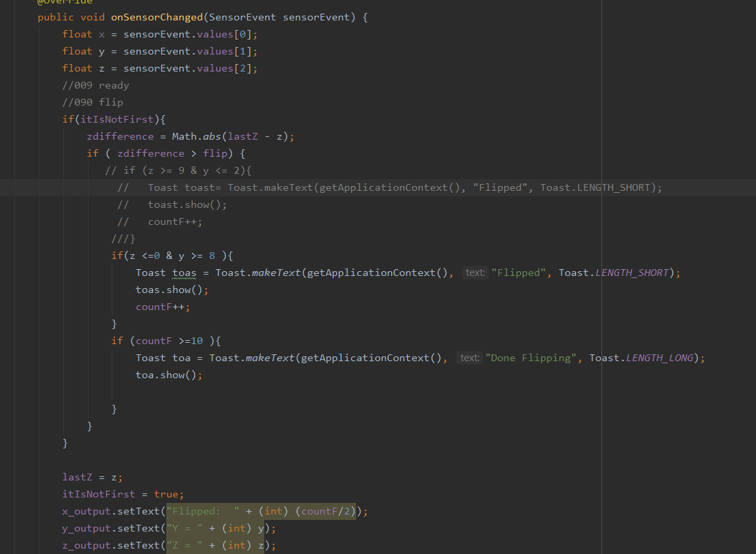Click the highlighted "(countF/2)" expression
The width and height of the screenshot is (756, 554).
pos(326,512)
